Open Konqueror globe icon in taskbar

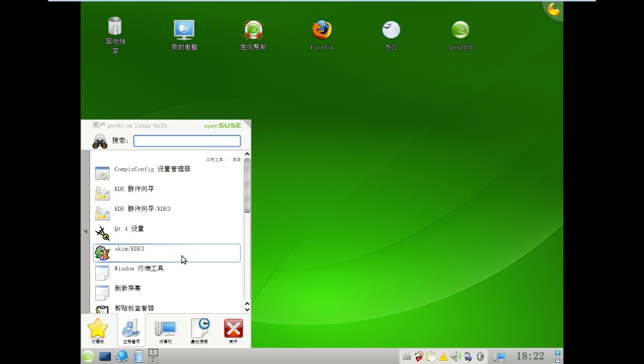[122, 356]
